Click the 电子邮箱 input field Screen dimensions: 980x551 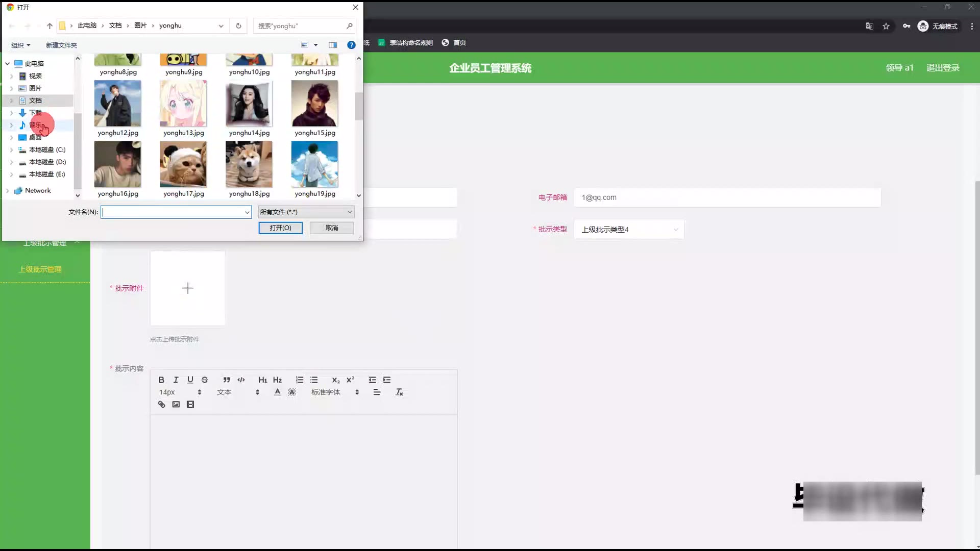[727, 197]
